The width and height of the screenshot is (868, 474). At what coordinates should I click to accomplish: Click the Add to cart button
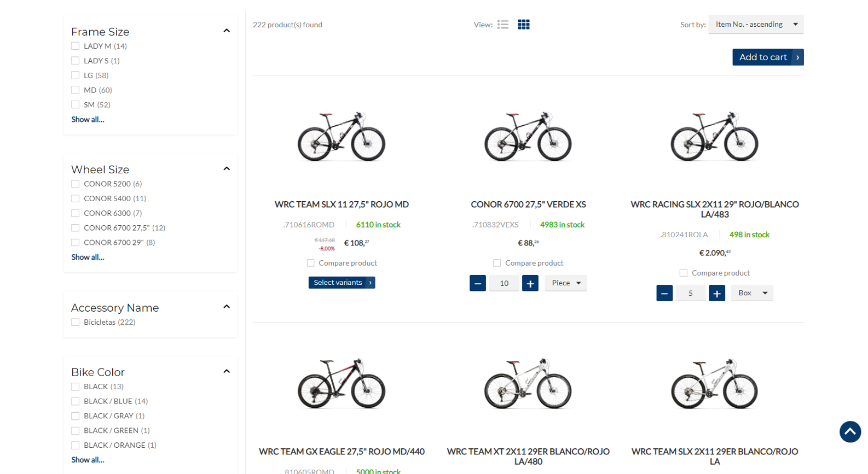[x=767, y=57]
